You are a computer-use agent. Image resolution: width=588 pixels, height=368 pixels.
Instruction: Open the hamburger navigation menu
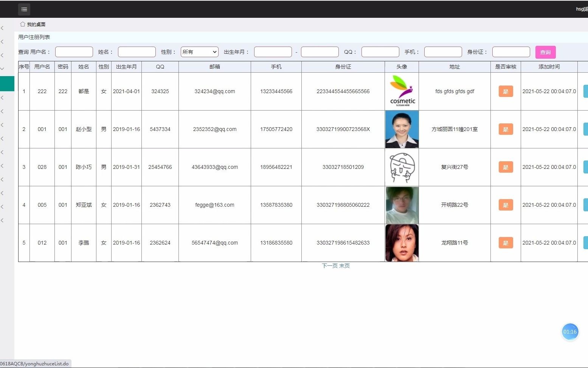point(24,9)
